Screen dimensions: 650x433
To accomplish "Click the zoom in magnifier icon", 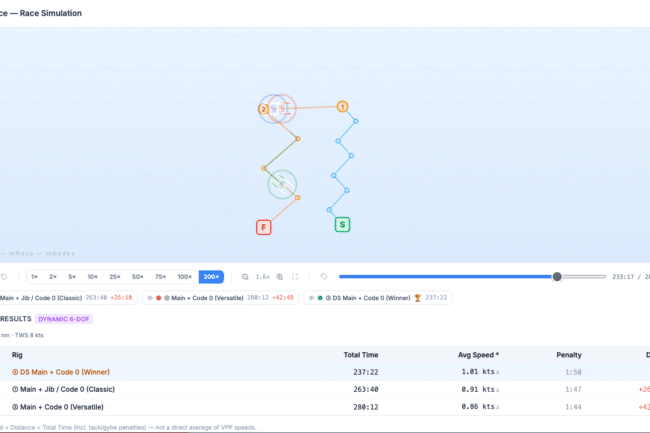I will tap(280, 277).
